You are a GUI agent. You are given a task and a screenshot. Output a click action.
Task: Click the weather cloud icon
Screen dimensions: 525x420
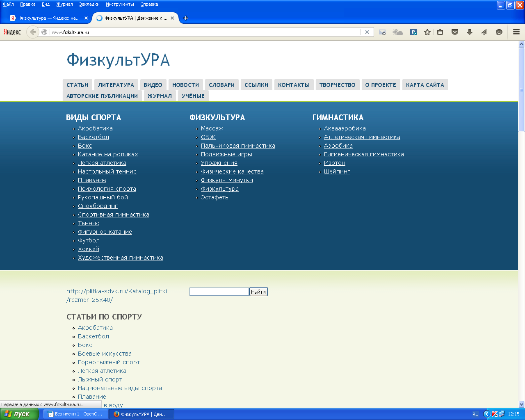coord(397,32)
